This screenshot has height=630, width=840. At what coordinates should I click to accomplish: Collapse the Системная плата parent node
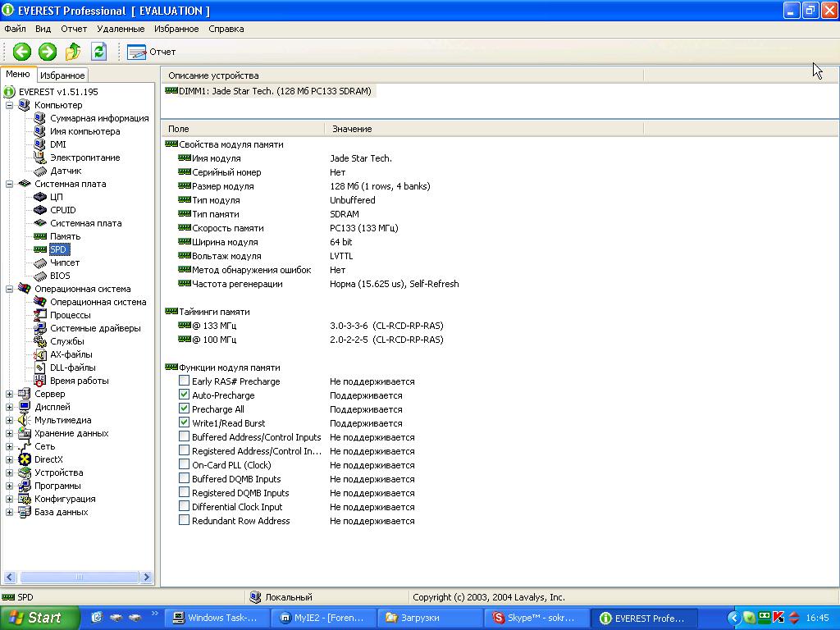10,184
